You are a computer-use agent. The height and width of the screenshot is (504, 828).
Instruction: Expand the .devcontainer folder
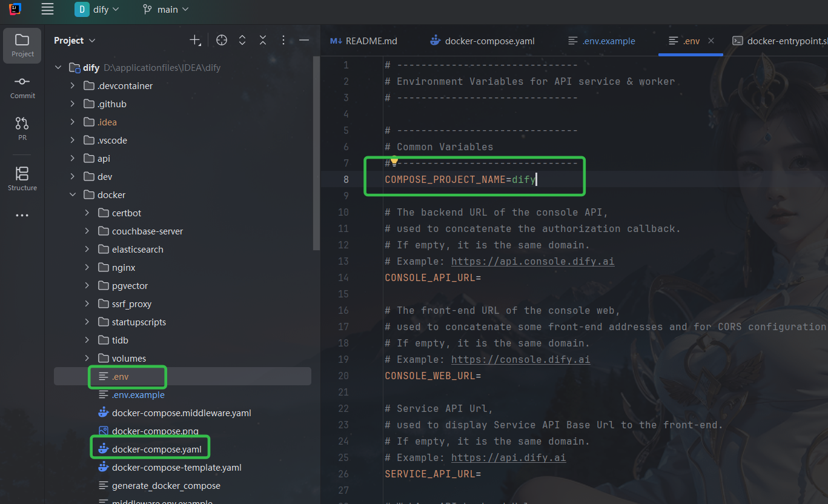[73, 86]
